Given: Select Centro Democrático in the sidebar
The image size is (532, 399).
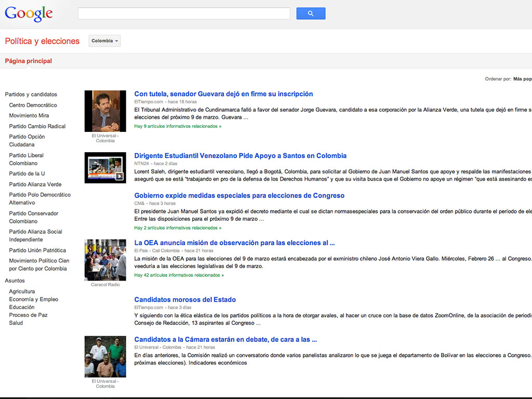Looking at the screenshot, I should point(33,105).
